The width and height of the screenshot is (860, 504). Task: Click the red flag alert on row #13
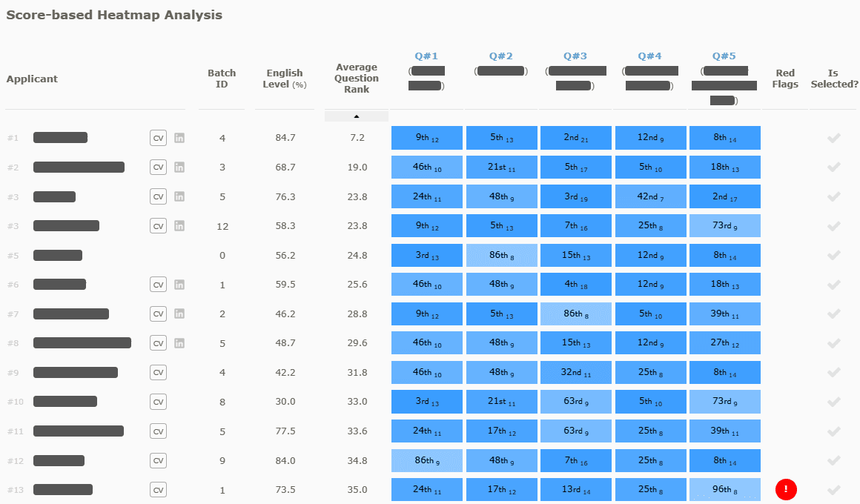coord(786,489)
